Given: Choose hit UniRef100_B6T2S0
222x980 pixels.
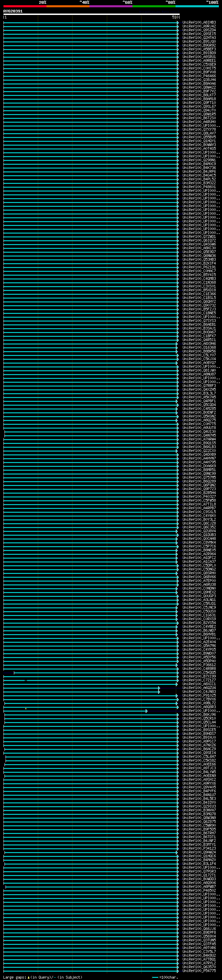Looking at the screenshot, I should pos(199,118).
